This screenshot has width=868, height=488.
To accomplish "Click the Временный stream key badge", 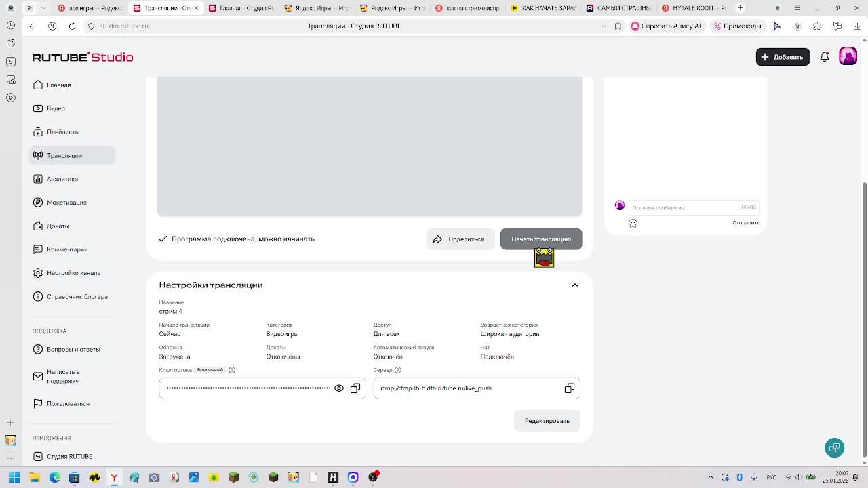I will (210, 370).
